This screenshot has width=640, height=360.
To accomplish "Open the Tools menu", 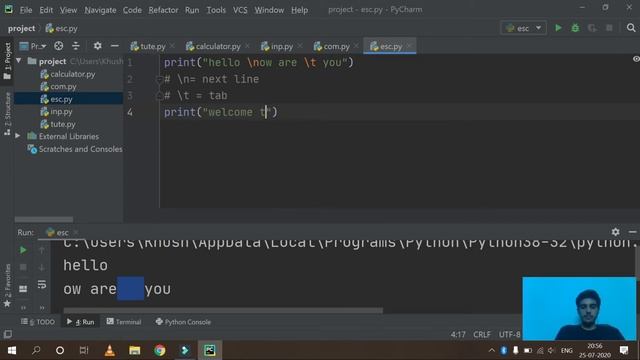I will click(x=216, y=10).
